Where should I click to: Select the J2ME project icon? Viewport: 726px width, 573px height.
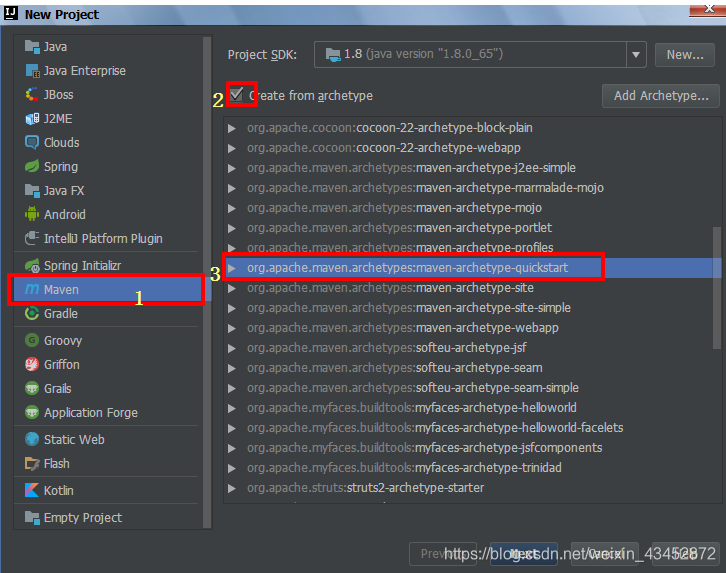pyautogui.click(x=32, y=119)
